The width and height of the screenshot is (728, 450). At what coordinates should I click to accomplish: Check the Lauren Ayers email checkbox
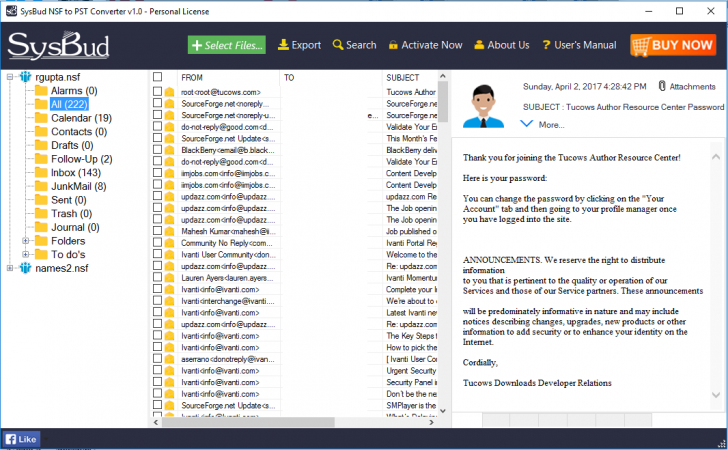tap(157, 277)
